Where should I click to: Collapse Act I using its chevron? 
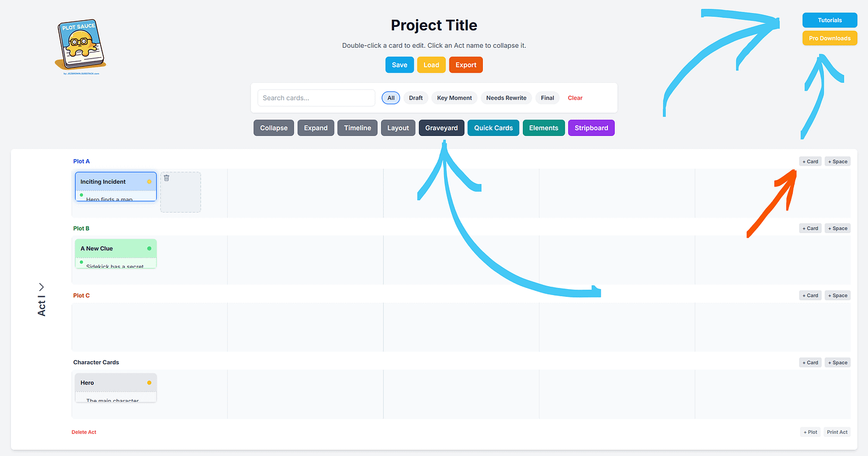[x=42, y=287]
